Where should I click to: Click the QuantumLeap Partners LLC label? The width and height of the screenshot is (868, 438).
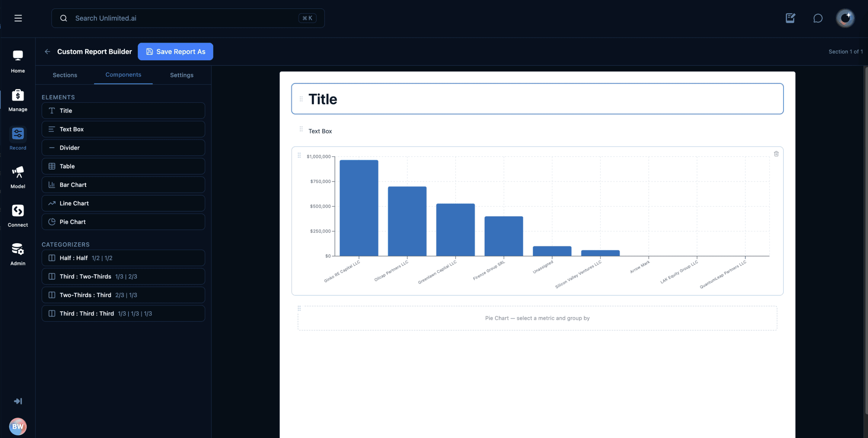pos(723,274)
